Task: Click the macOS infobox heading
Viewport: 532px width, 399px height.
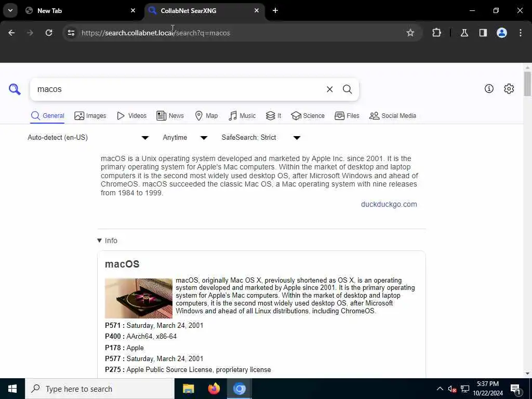Action: coord(122,264)
